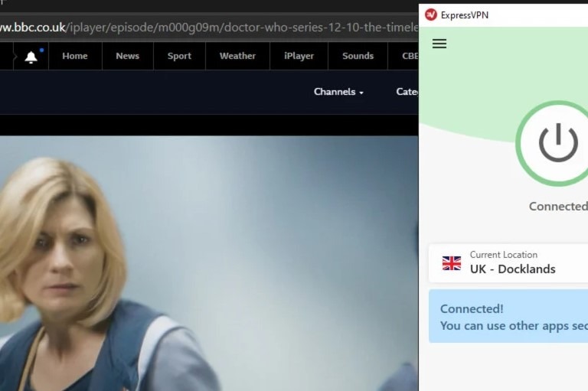Screen dimensions: 588x391
Task: Click the ExpressVPN window title text
Action: pyautogui.click(x=465, y=15)
